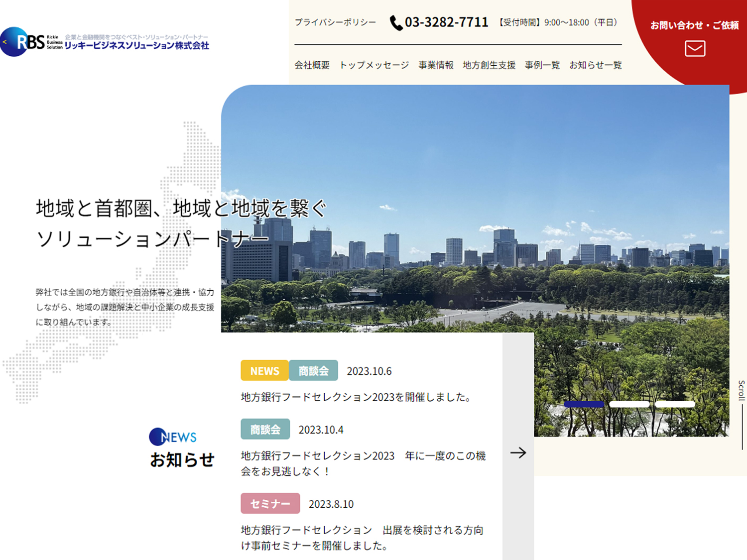Click the yellow NEWS tag
The width and height of the screenshot is (747, 560).
pos(264,370)
